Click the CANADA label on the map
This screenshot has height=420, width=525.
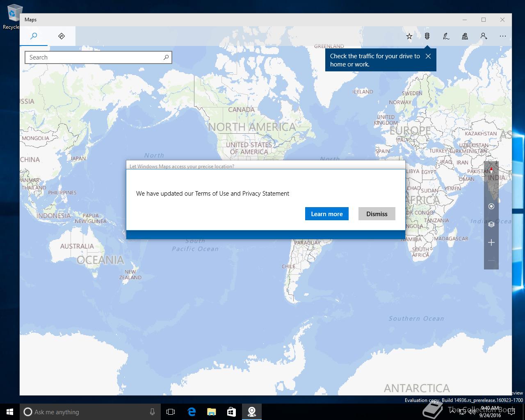tap(241, 110)
